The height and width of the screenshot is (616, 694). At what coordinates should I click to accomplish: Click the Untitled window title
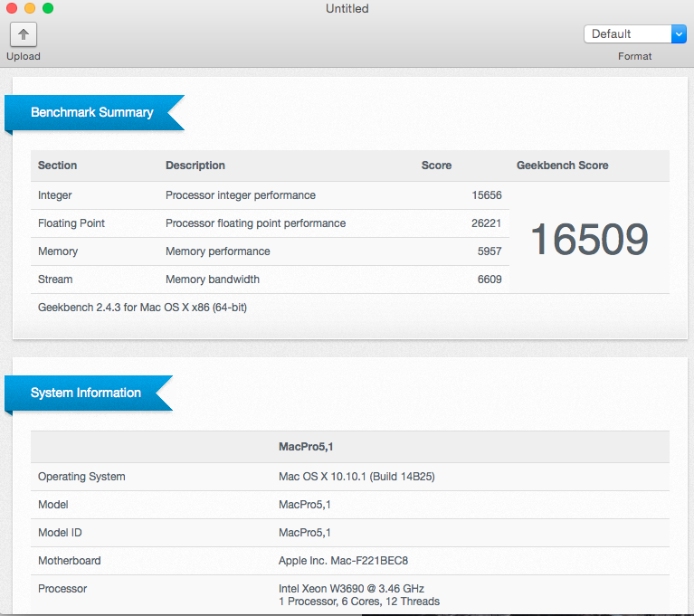tap(347, 8)
